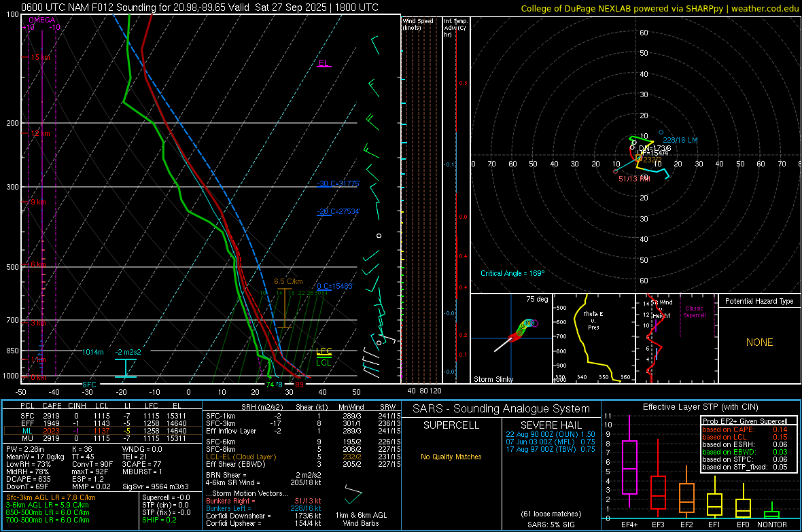Select the magenta EL marker on the skew-T
The width and height of the screenshot is (802, 532).
pos(324,63)
